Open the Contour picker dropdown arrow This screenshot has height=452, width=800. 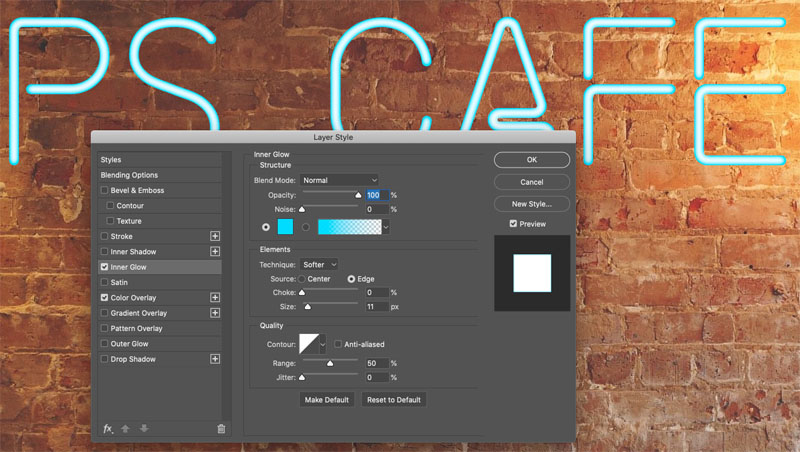pos(322,344)
